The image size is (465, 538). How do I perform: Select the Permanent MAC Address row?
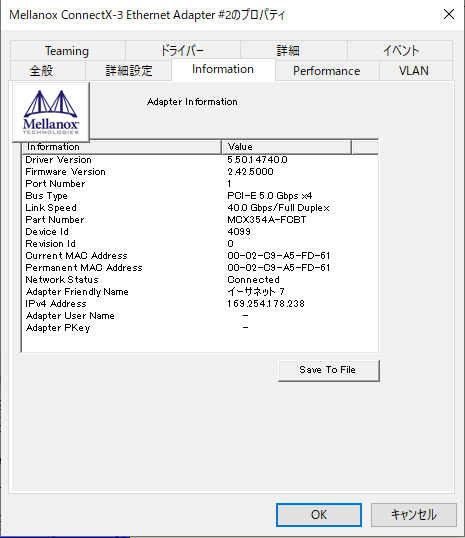[x=200, y=268]
